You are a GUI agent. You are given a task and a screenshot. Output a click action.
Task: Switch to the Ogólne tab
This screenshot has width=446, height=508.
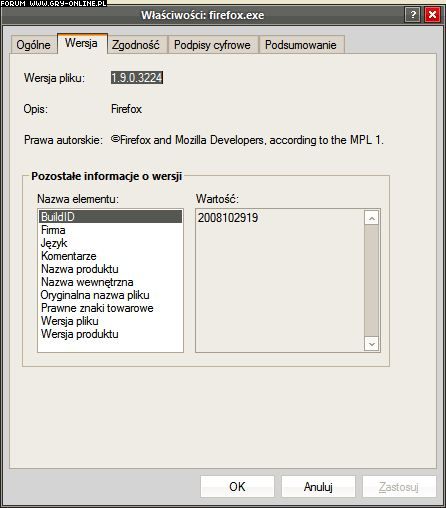[34, 45]
